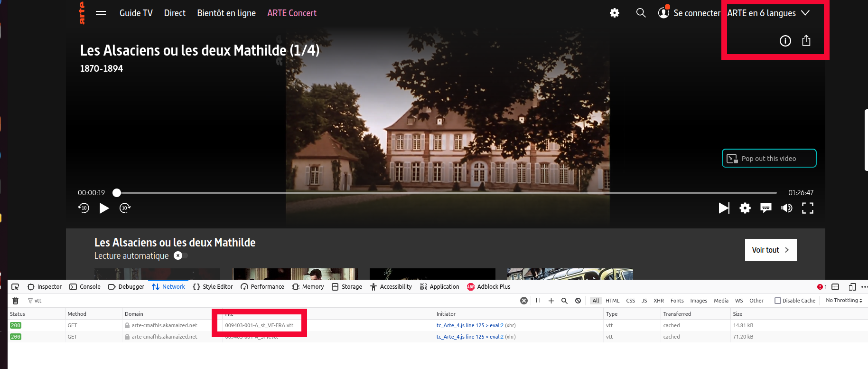Open the Accessibility devtools tab
This screenshot has width=868, height=369.
tap(391, 287)
